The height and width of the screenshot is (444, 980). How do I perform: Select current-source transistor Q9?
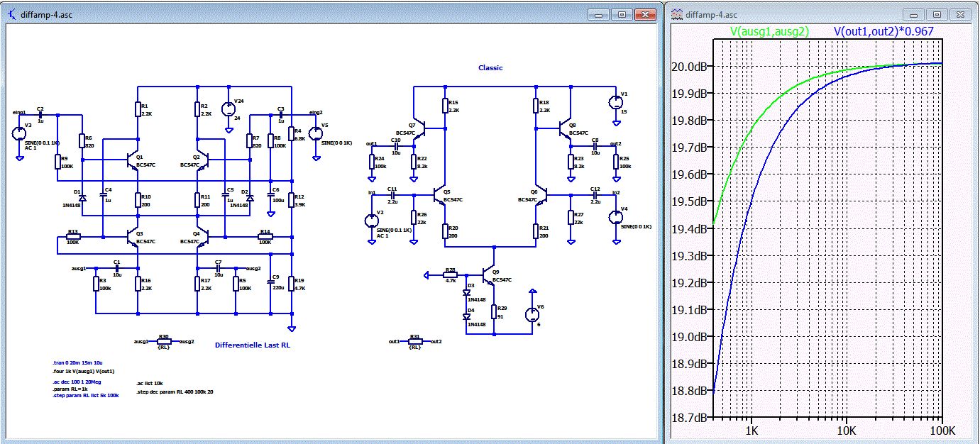pyautogui.click(x=489, y=274)
